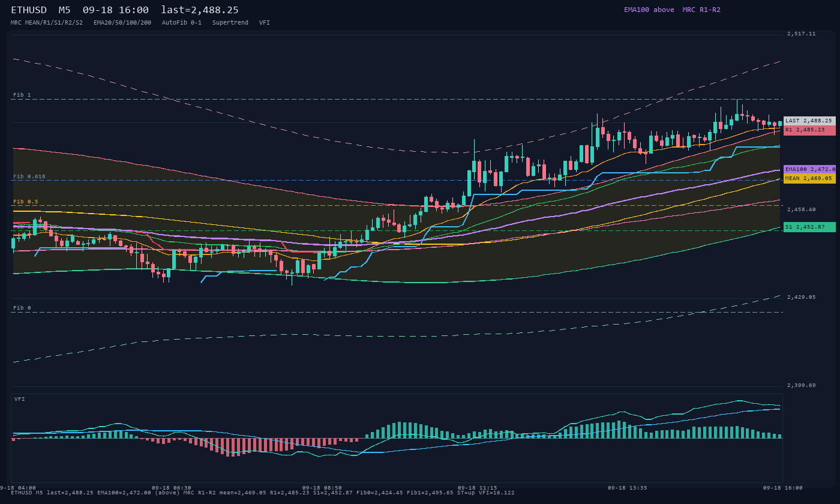Viewport: 840px width, 504px height.
Task: Click the S1 2,452.87 price tag
Action: 809,227
